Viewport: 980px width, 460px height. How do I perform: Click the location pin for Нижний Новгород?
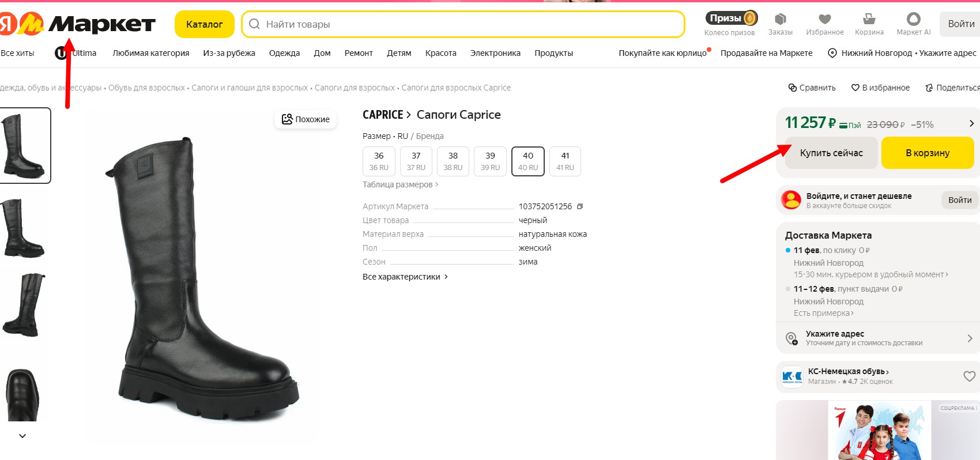tap(832, 53)
